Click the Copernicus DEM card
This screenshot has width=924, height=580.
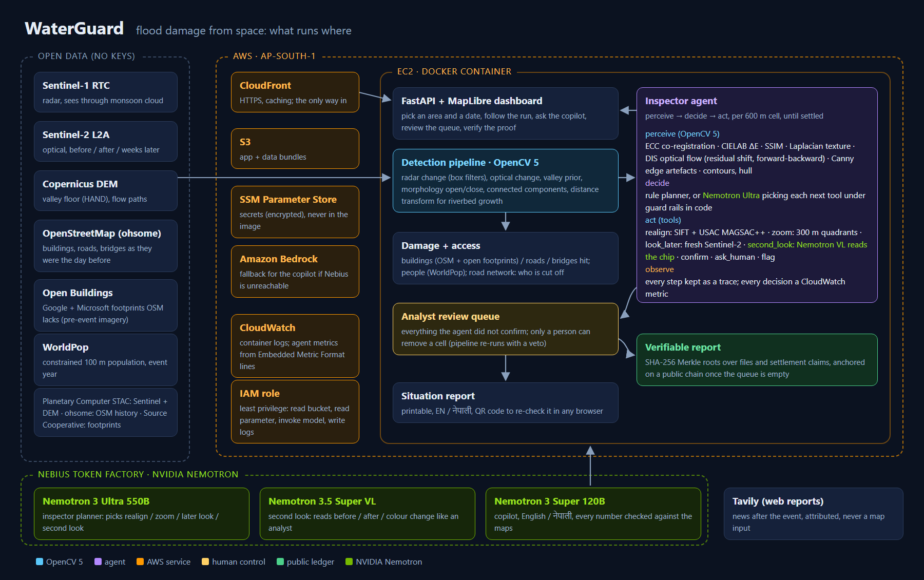[106, 190]
